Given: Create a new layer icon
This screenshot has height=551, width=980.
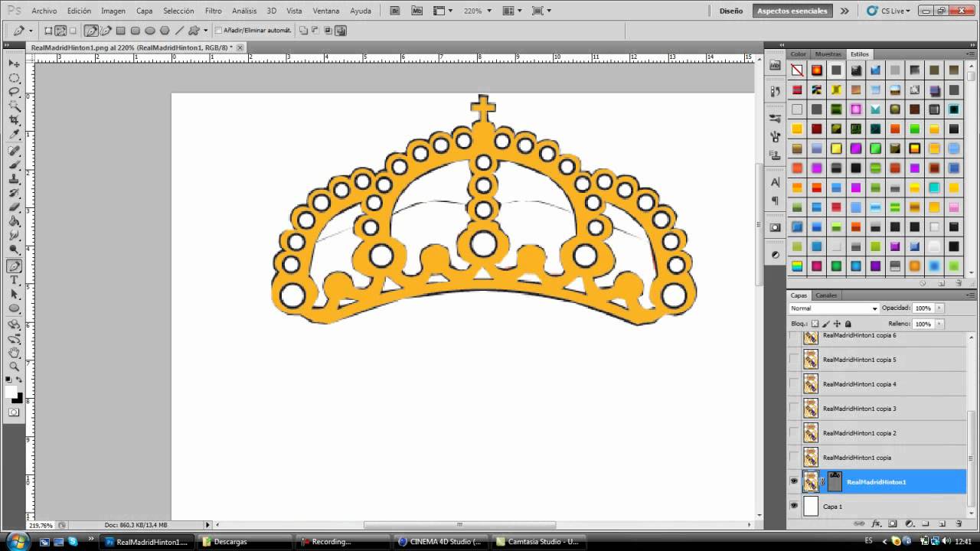Looking at the screenshot, I should (942, 523).
